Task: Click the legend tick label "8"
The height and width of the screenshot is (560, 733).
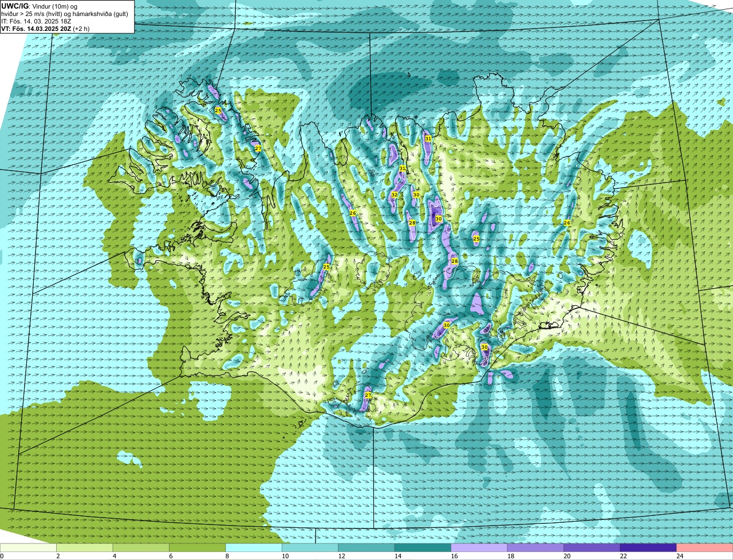Action: 227,556
